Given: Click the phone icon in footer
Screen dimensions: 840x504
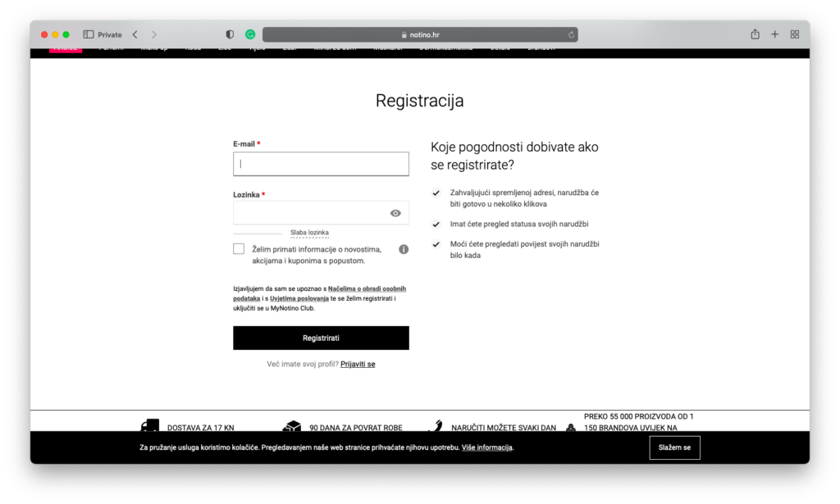Looking at the screenshot, I should (x=436, y=426).
